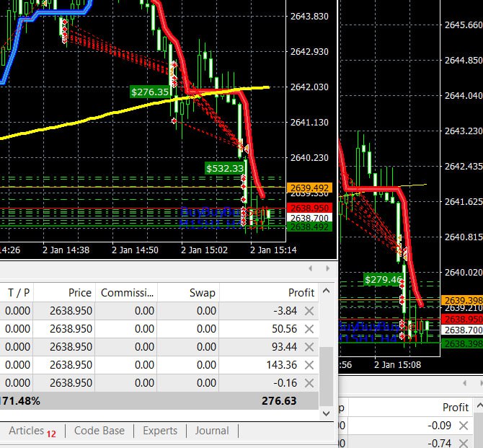
Task: Click the 2 Jan 15:02 time axis label
Action: tap(204, 250)
